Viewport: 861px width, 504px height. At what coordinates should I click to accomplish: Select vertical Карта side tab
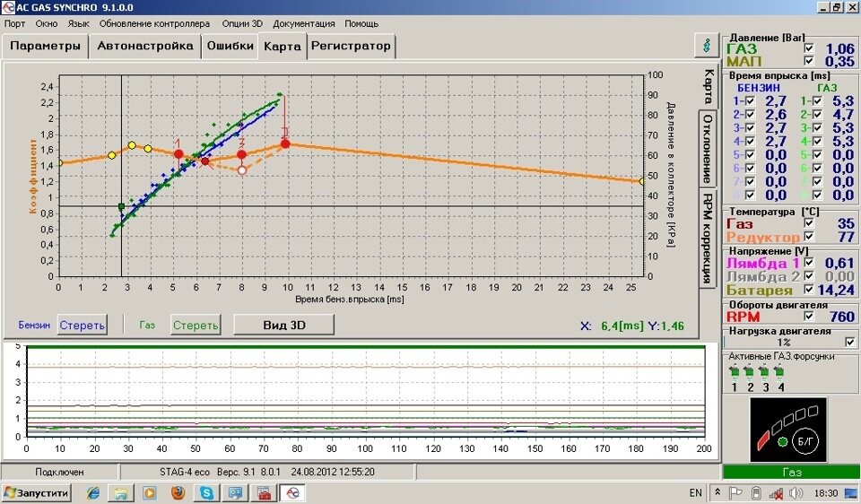[708, 86]
